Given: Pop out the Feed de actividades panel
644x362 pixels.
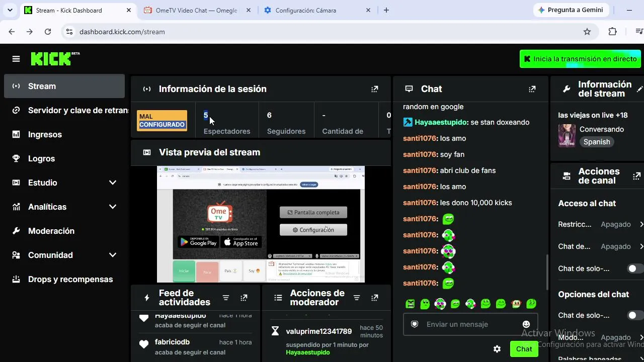Looking at the screenshot, I should (244, 298).
